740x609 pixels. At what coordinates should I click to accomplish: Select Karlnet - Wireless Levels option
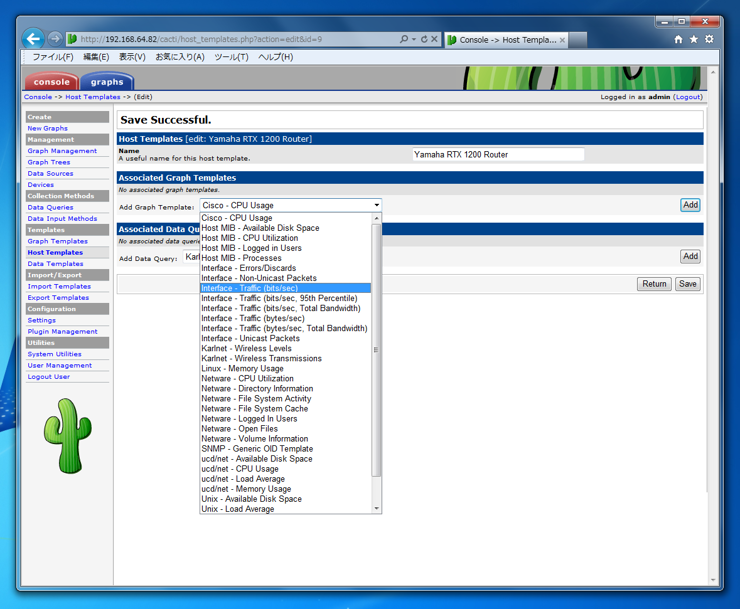(x=286, y=348)
